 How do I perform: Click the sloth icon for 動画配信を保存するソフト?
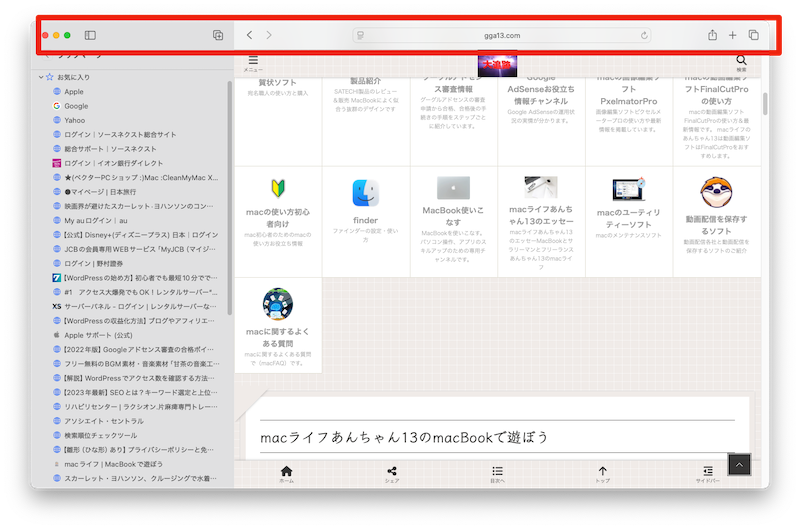tap(716, 192)
